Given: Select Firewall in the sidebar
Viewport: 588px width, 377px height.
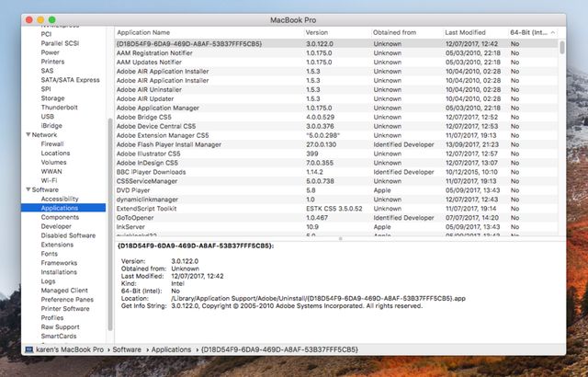Looking at the screenshot, I should 52,143.
